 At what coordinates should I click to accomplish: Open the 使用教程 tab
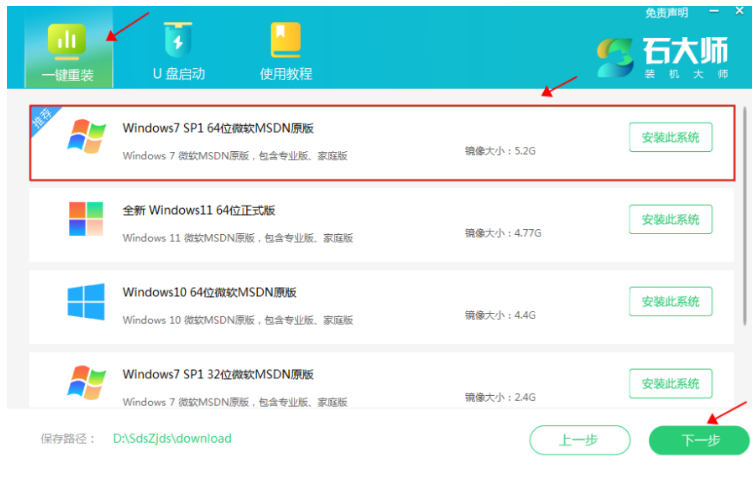pyautogui.click(x=286, y=50)
